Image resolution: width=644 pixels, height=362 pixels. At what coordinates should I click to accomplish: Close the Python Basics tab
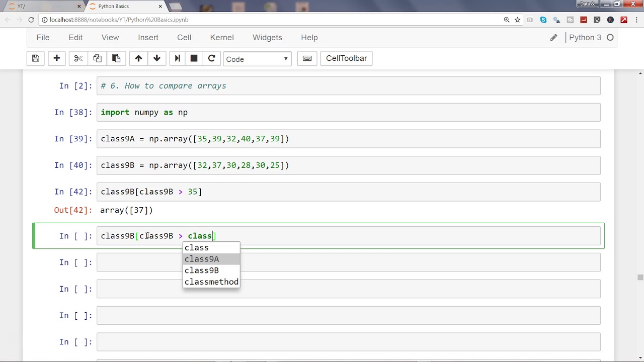tap(160, 6)
